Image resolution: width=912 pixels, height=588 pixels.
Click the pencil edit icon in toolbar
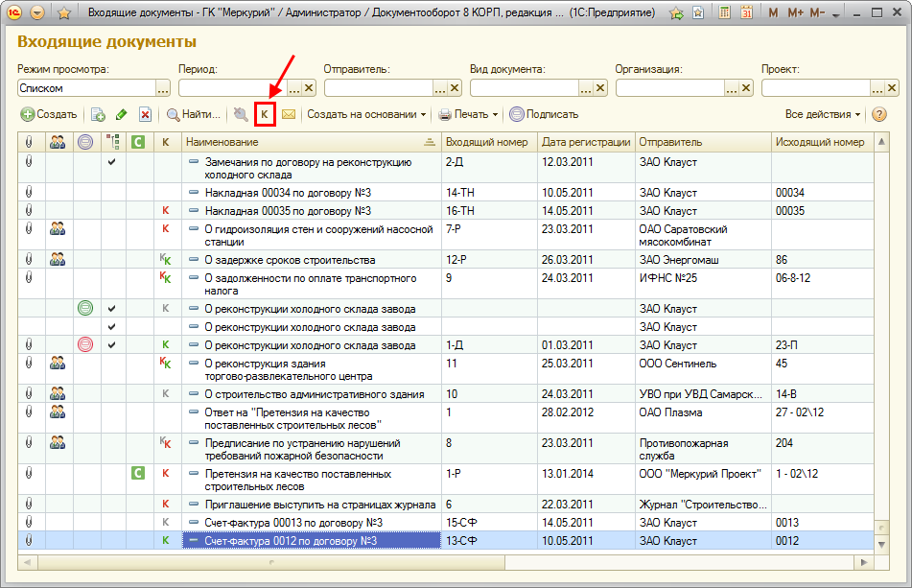pyautogui.click(x=121, y=114)
